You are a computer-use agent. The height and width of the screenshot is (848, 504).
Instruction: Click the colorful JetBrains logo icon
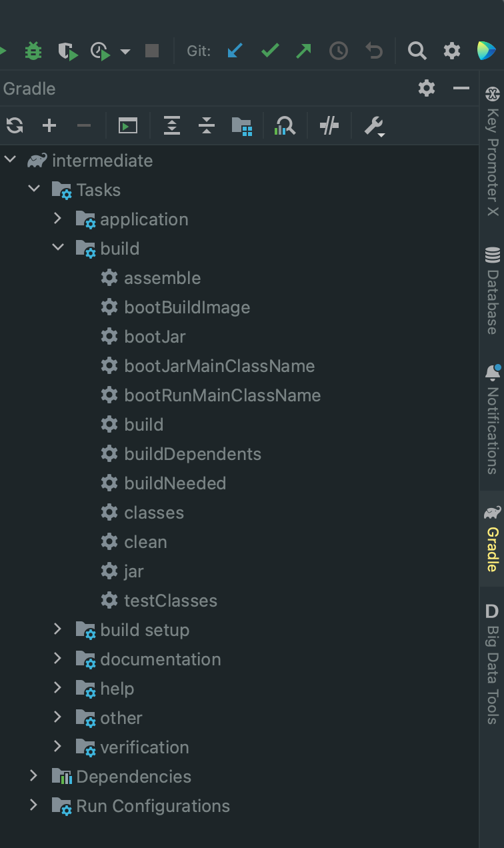[487, 51]
